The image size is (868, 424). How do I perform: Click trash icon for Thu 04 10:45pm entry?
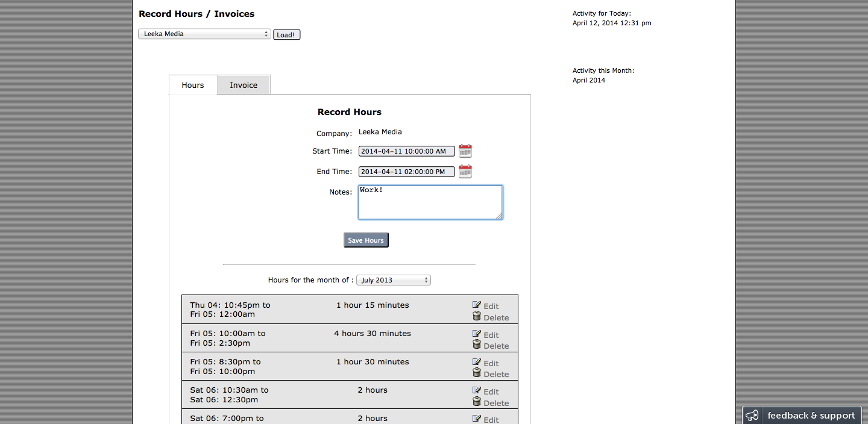tap(477, 317)
